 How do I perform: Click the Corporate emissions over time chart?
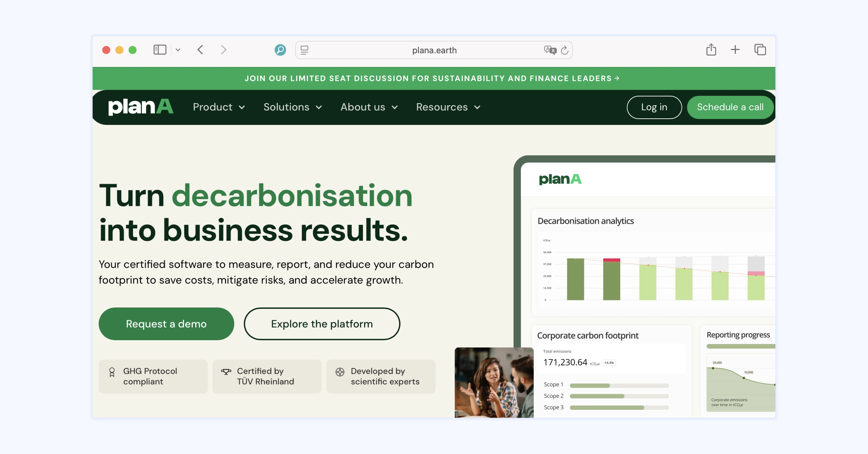click(x=741, y=382)
